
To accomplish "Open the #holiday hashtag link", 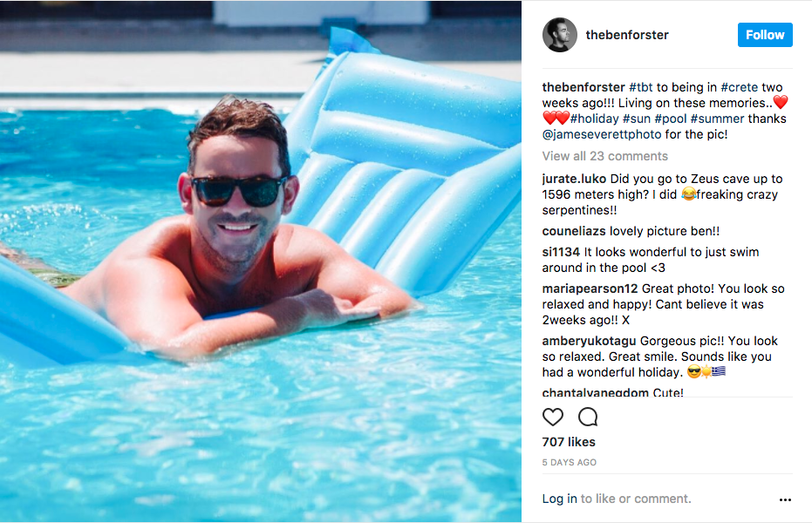I will 595,119.
